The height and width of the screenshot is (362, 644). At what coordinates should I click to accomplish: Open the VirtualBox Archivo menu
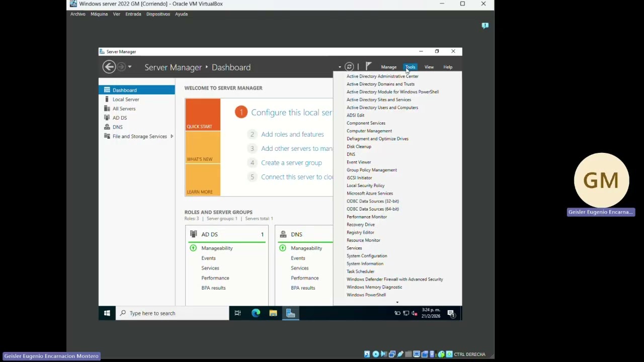coord(78,14)
